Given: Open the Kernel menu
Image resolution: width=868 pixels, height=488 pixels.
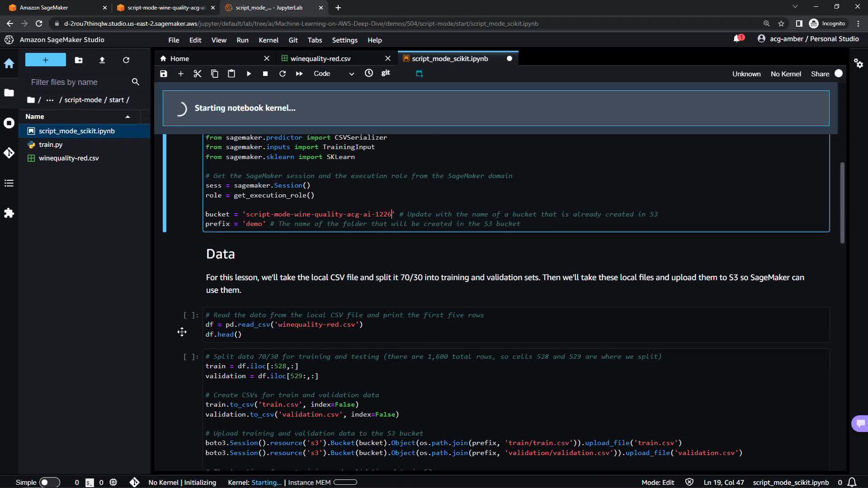Looking at the screenshot, I should [268, 40].
